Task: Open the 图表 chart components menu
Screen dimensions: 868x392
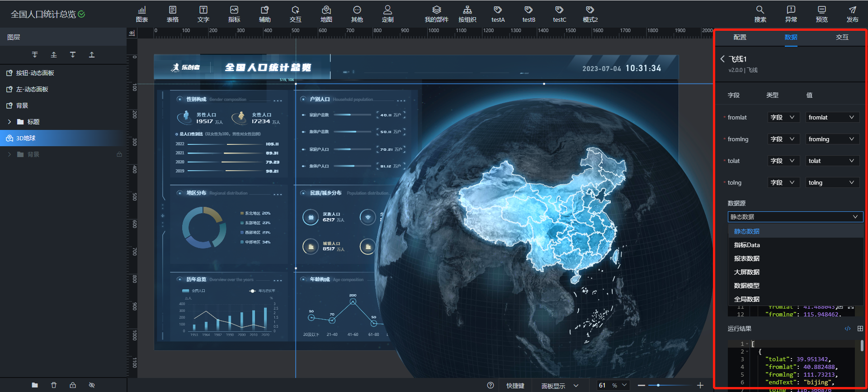Action: 142,14
